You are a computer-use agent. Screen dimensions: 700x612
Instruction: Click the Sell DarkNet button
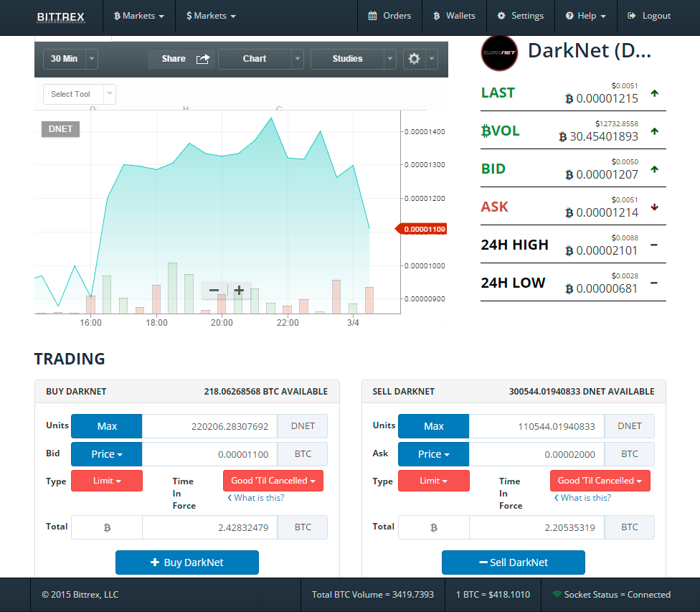[514, 562]
